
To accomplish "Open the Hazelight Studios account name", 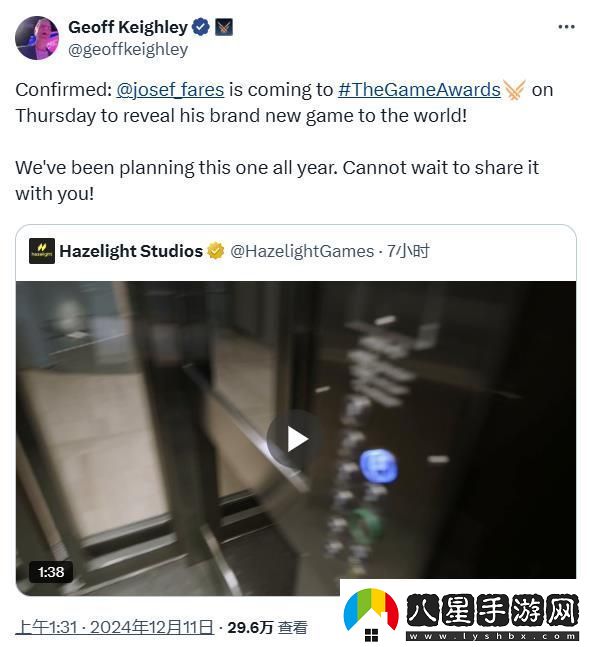I will click(131, 251).
